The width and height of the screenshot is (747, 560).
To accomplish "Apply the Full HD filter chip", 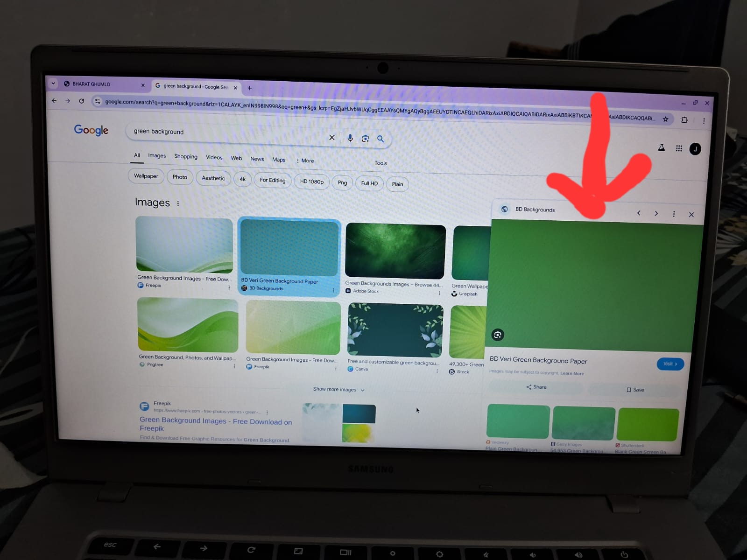I will (x=369, y=183).
